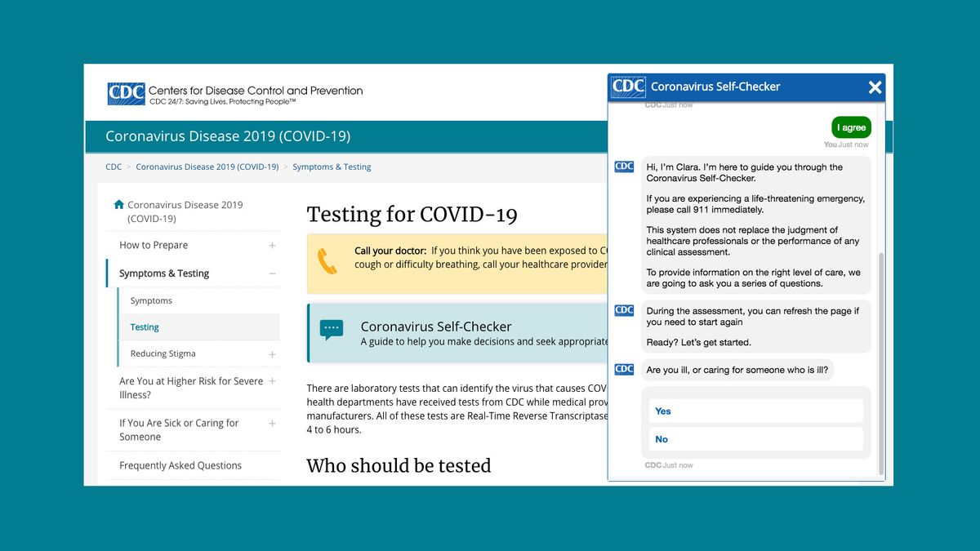Click the I agree chat reply
The width and height of the screenshot is (980, 551).
pos(851,127)
